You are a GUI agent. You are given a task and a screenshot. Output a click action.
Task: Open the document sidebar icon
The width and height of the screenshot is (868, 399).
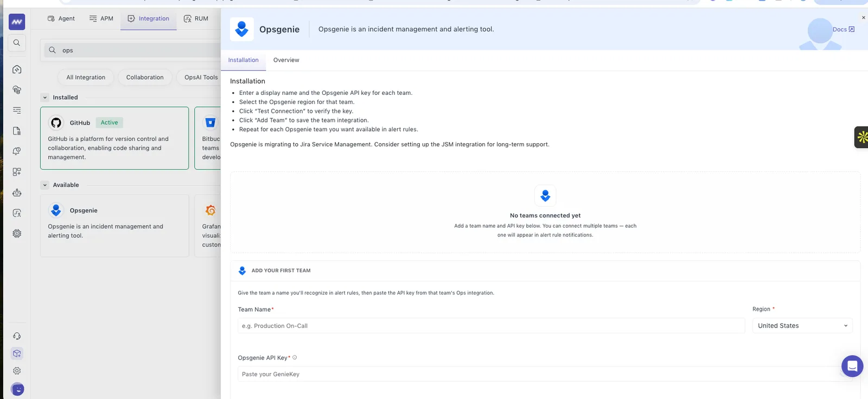coord(17,131)
